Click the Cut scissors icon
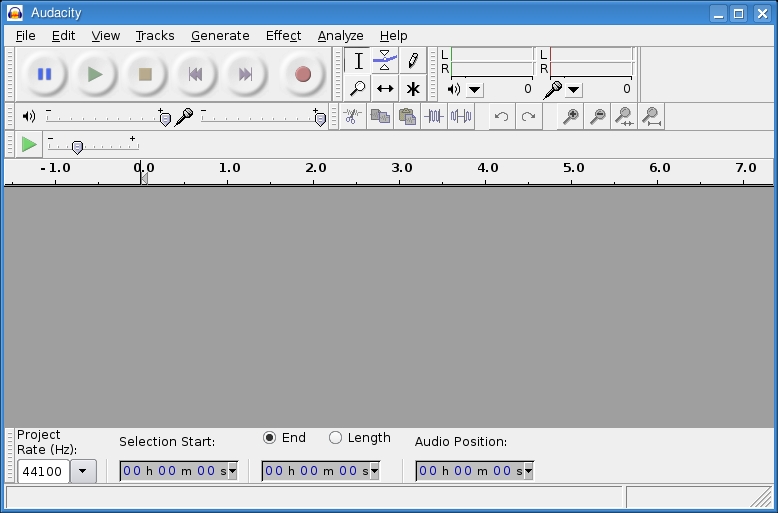778x513 pixels. 352,116
